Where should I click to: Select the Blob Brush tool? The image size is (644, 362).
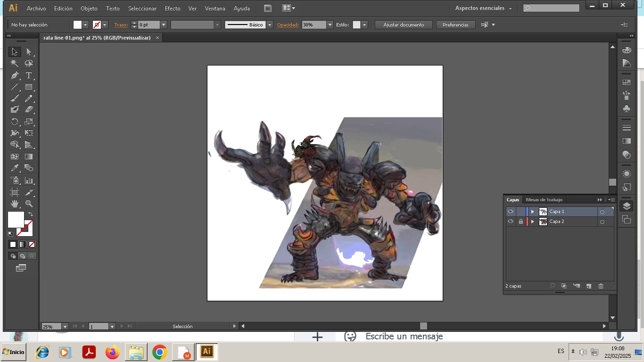(x=15, y=110)
